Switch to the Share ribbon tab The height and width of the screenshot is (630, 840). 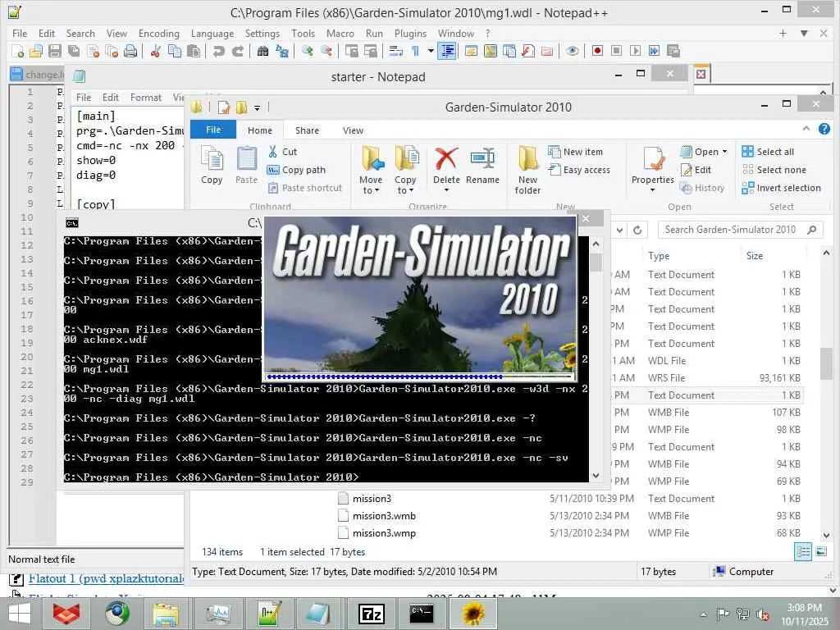tap(307, 130)
